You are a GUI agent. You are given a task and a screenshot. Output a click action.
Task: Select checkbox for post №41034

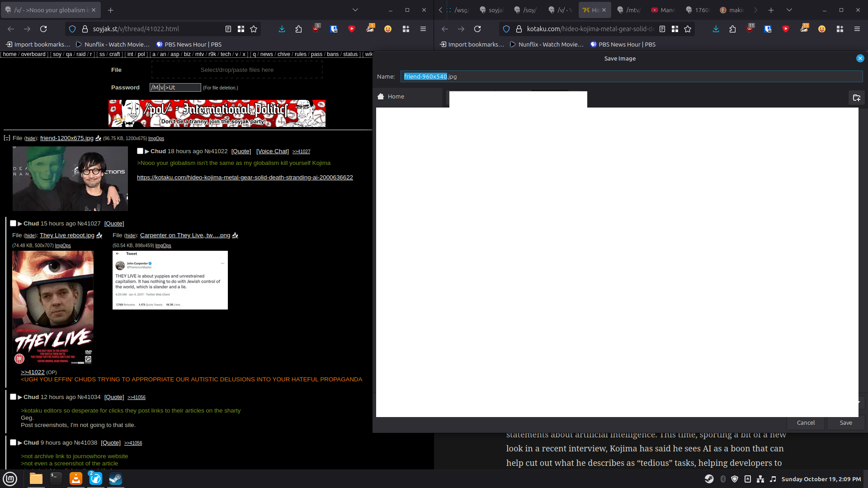click(x=13, y=397)
